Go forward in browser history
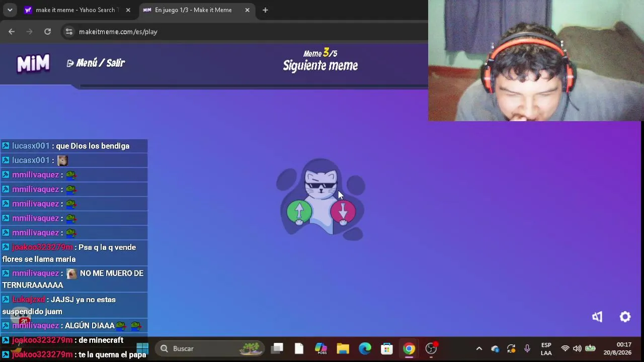644x362 pixels. 29,32
